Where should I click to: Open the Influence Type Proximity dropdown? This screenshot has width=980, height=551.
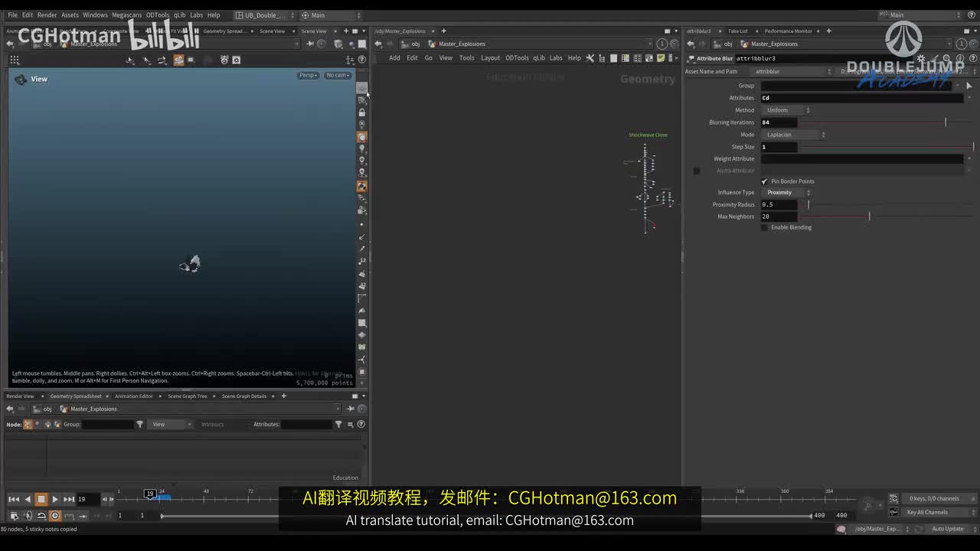[786, 193]
